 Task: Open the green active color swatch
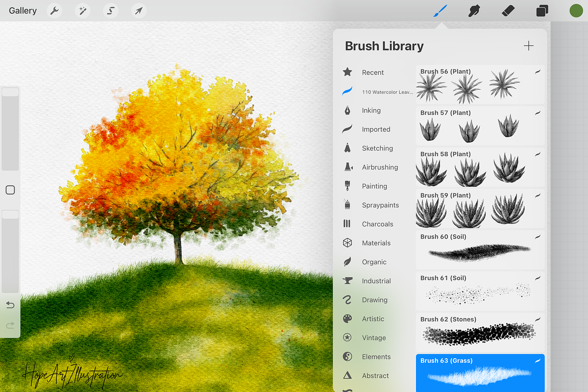coord(576,11)
